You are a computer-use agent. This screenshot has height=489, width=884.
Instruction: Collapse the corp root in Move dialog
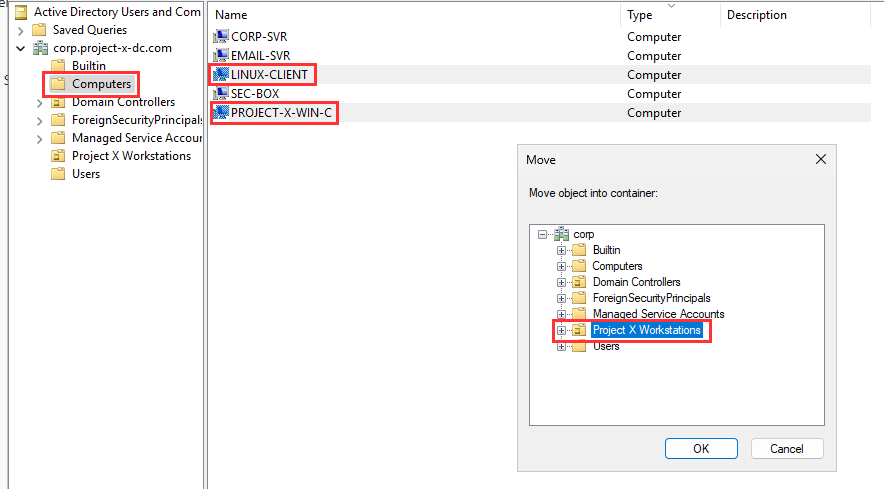point(543,234)
